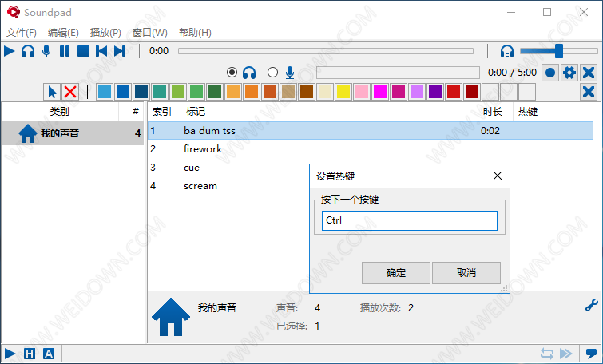The image size is (603, 364).
Task: Click the speech bubble icon in status bar
Action: pyautogui.click(x=591, y=354)
